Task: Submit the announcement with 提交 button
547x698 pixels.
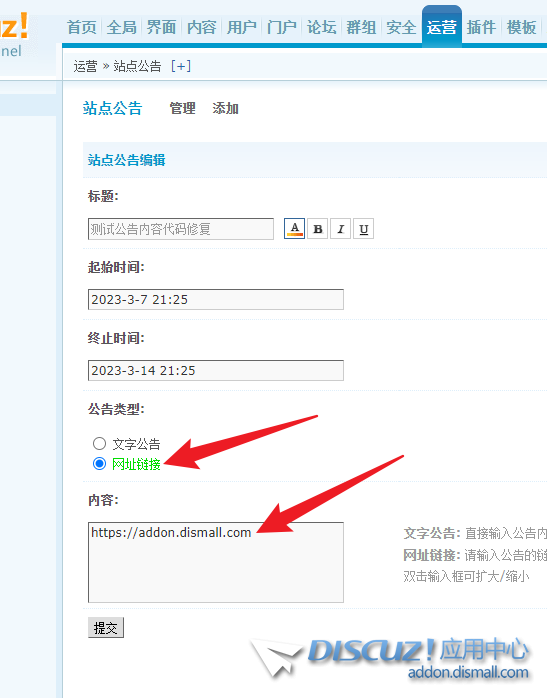Action: [106, 628]
